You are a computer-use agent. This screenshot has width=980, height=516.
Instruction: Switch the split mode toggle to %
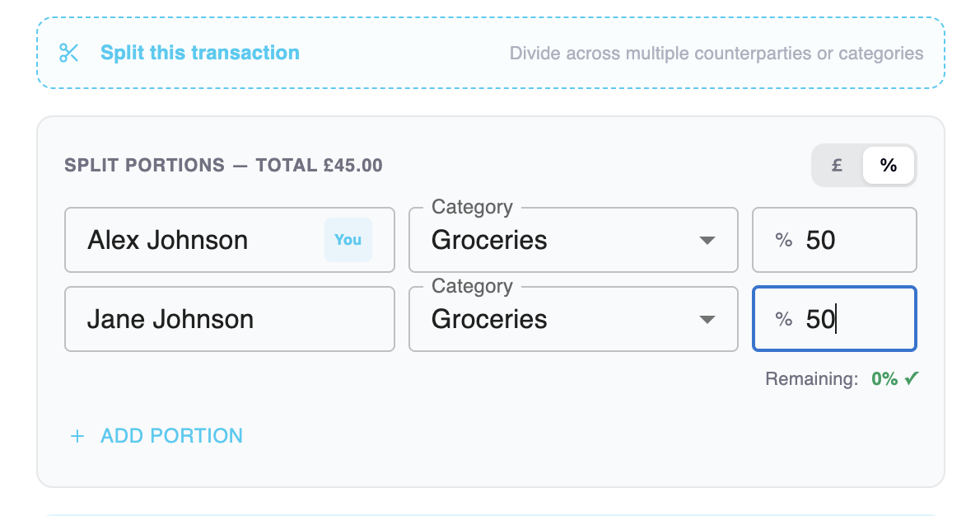[x=888, y=165]
